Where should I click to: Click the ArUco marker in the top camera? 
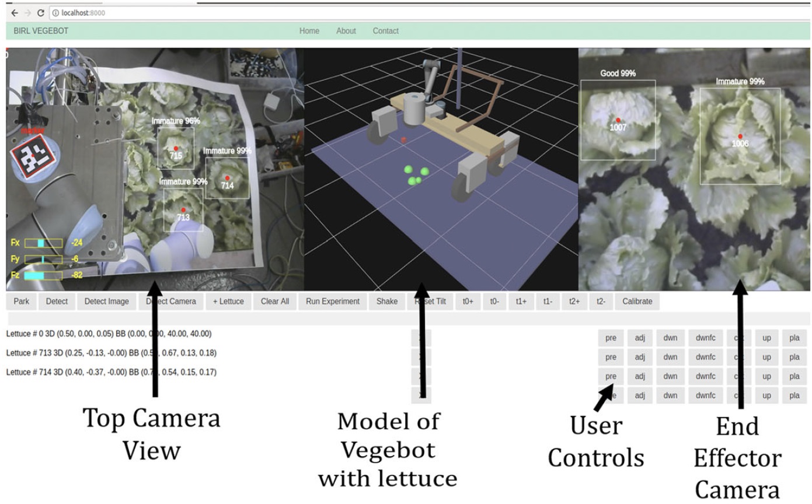point(33,157)
